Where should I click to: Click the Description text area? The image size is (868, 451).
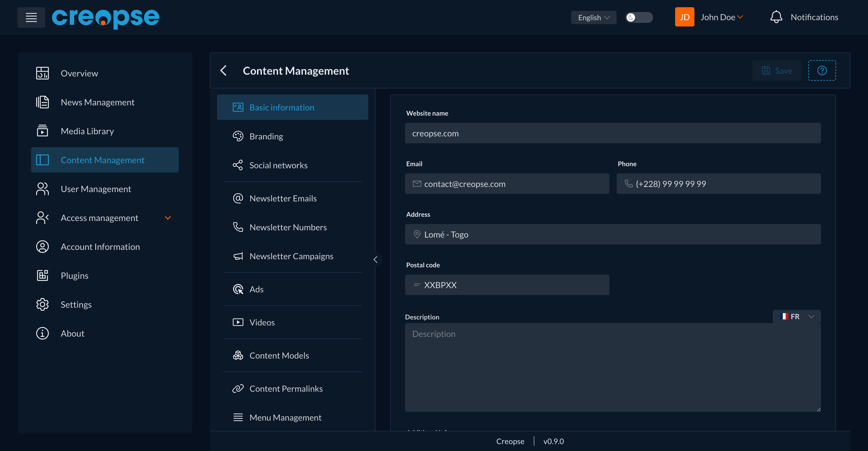tap(613, 368)
